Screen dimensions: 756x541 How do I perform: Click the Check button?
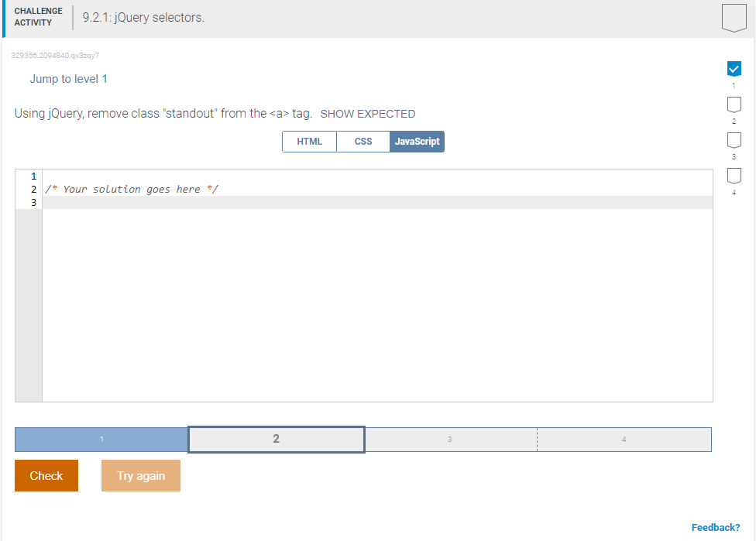(46, 475)
